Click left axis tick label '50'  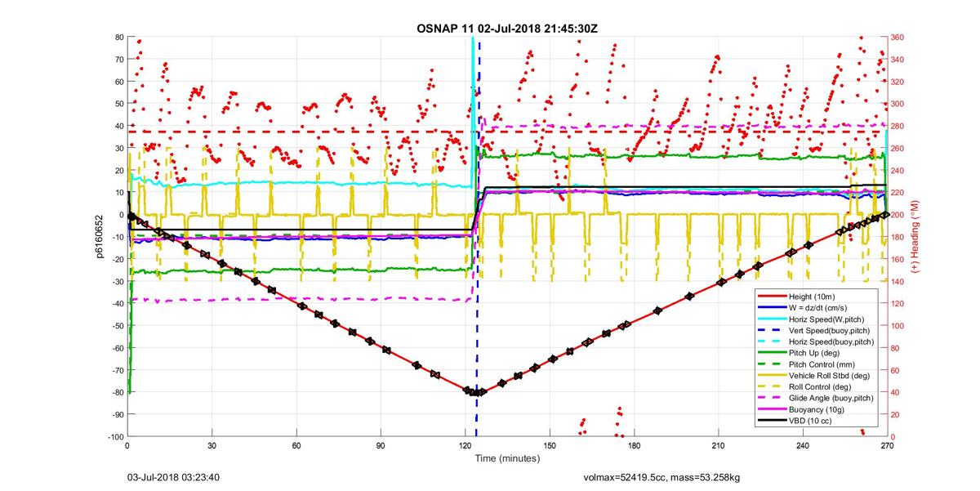(118, 104)
